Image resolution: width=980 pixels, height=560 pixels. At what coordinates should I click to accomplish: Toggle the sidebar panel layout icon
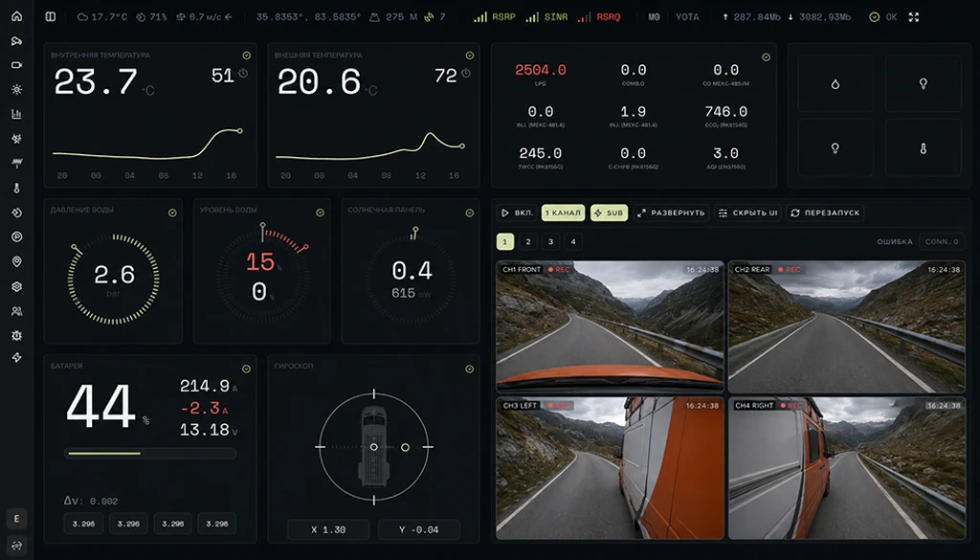51,17
